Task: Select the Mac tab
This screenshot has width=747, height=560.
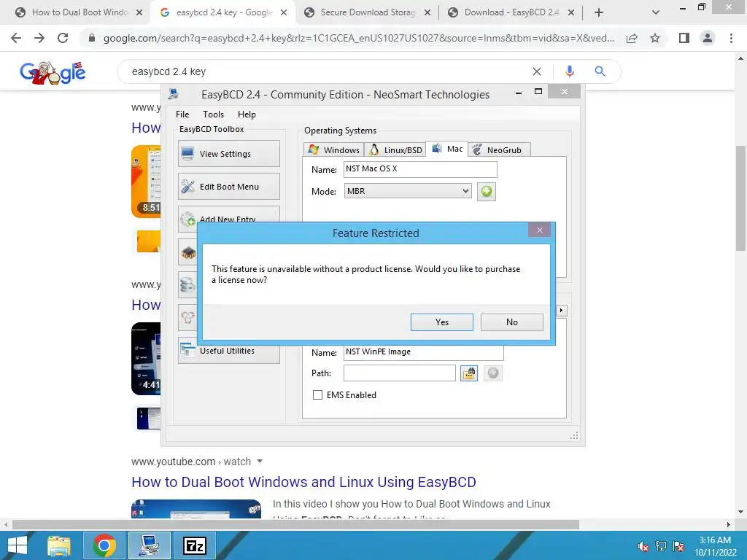Action: pos(446,149)
